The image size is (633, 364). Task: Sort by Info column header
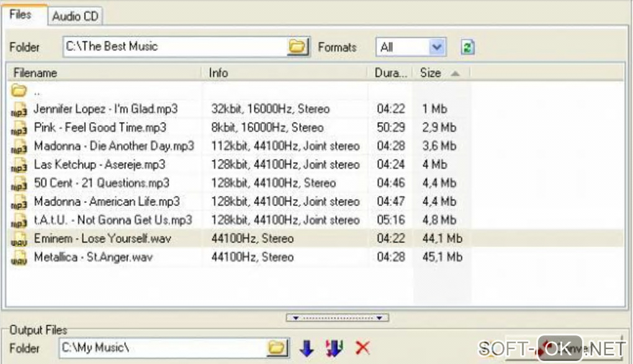coord(285,73)
